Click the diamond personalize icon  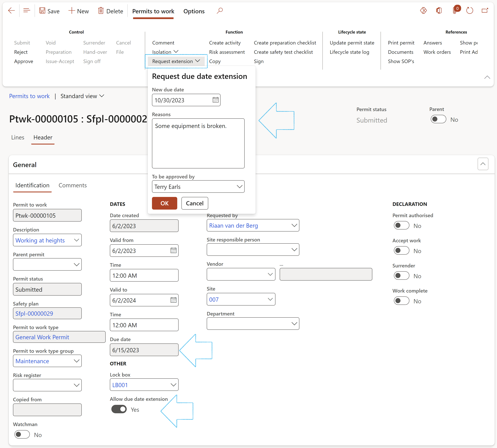click(x=424, y=11)
